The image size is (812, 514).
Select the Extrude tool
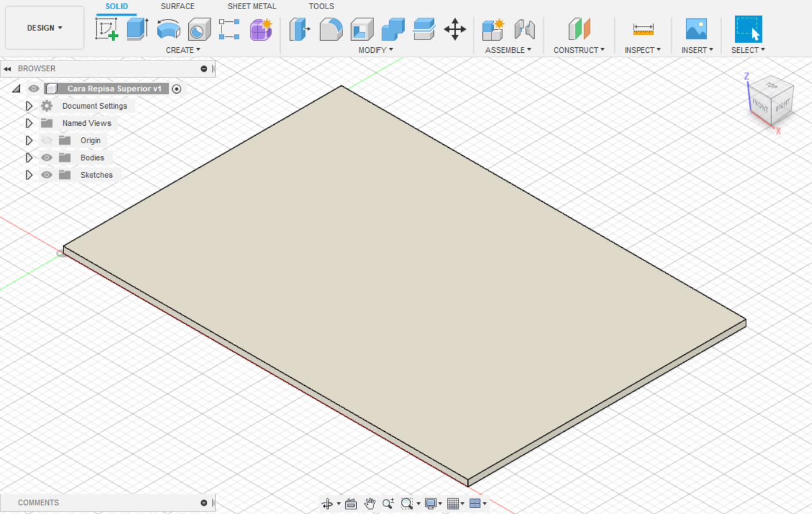[x=137, y=29]
